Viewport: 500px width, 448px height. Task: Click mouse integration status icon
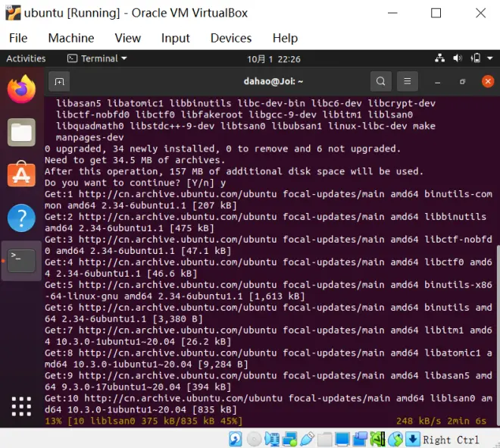pyautogui.click(x=395, y=440)
